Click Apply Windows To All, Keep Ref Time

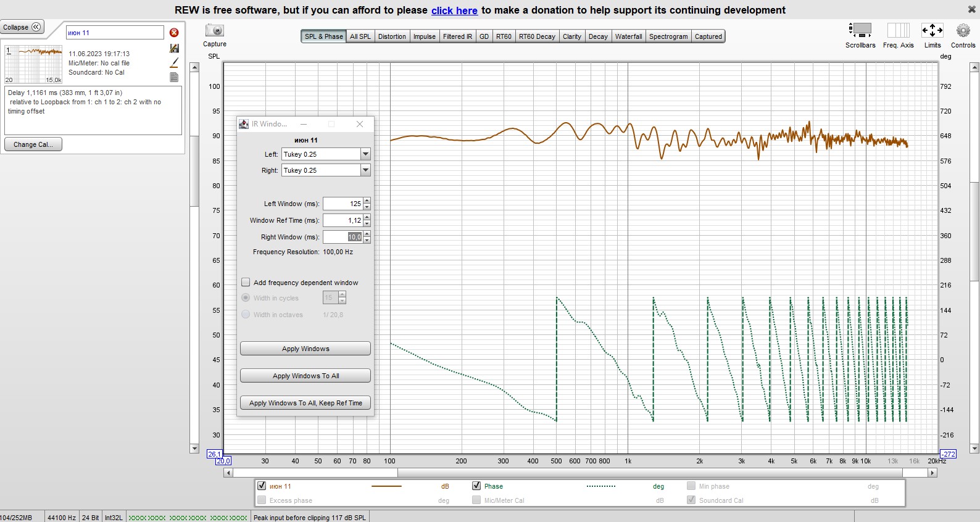(305, 403)
